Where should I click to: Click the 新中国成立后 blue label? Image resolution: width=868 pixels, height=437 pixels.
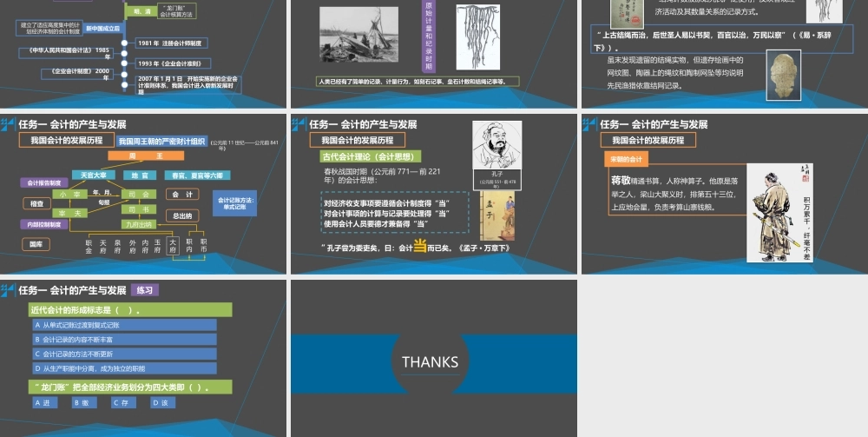point(103,28)
